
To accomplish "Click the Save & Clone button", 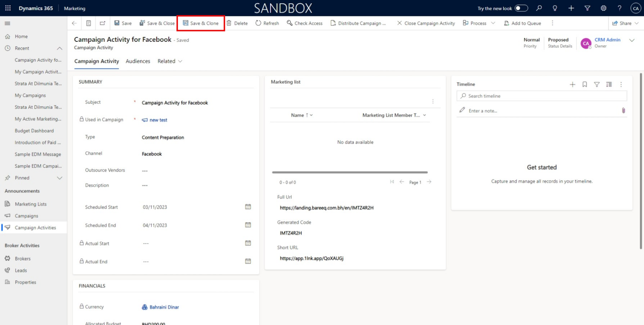I will (x=201, y=23).
